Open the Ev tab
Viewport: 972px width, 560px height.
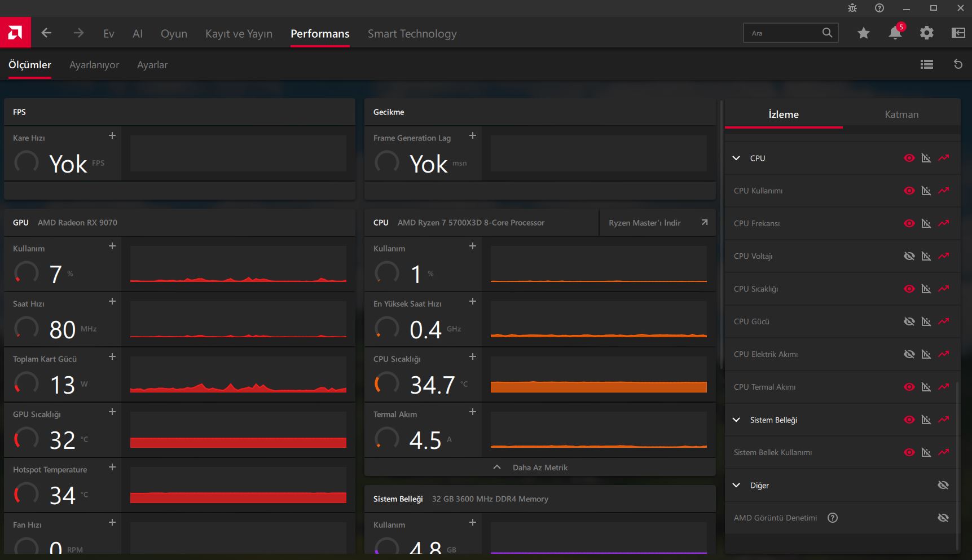click(x=109, y=34)
